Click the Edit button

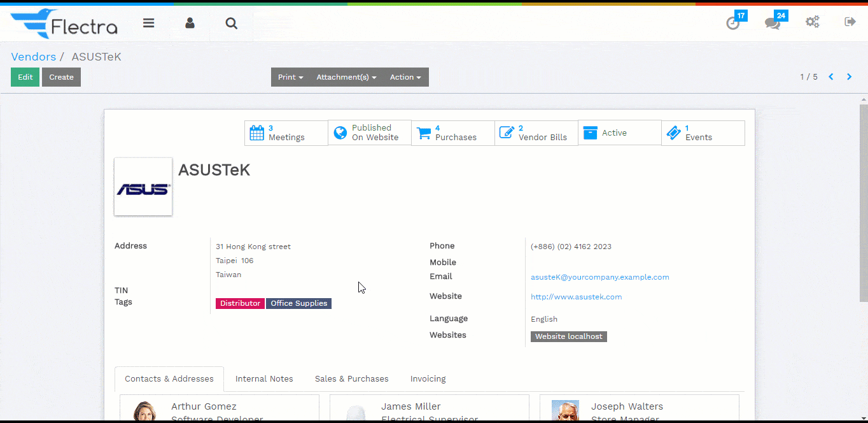(x=24, y=76)
